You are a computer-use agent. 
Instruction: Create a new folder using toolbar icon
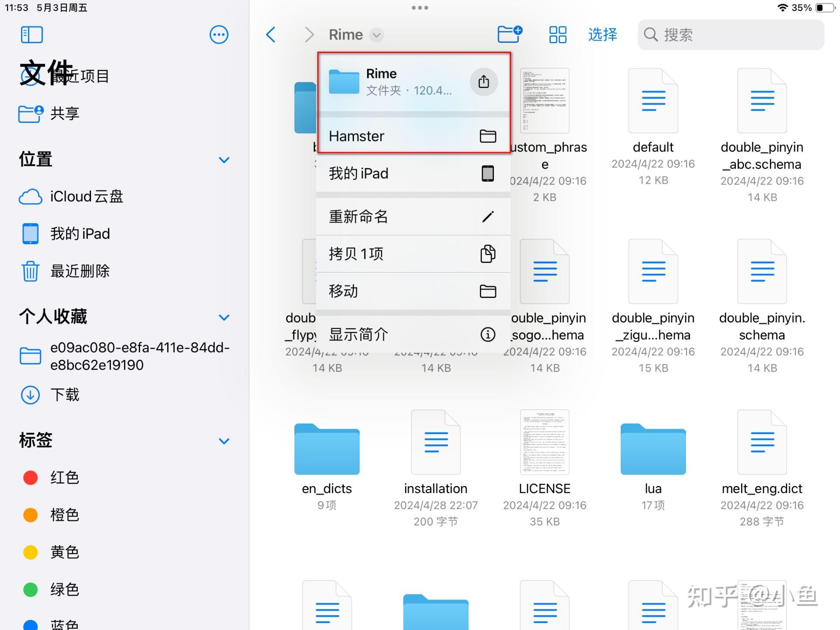coord(510,34)
